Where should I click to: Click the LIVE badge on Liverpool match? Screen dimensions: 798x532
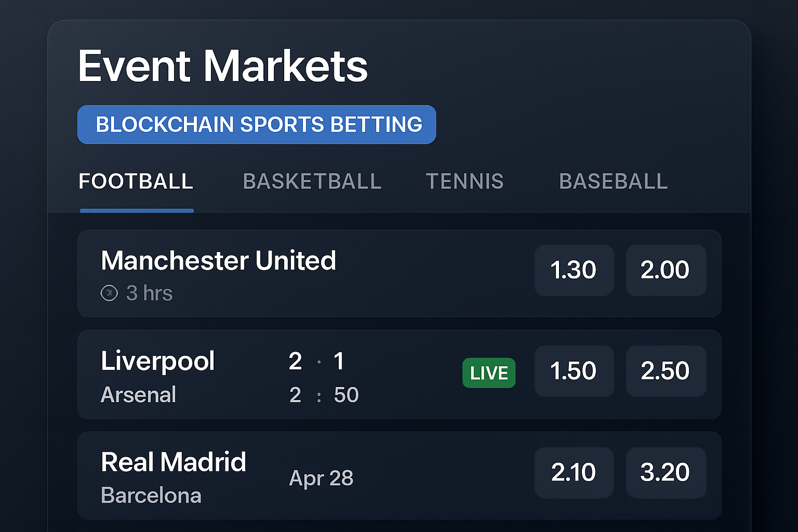488,373
